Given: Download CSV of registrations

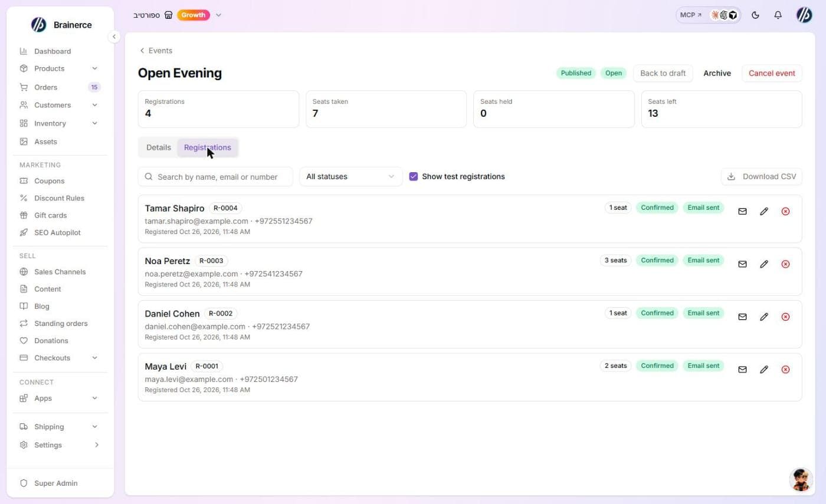Looking at the screenshot, I should (762, 176).
